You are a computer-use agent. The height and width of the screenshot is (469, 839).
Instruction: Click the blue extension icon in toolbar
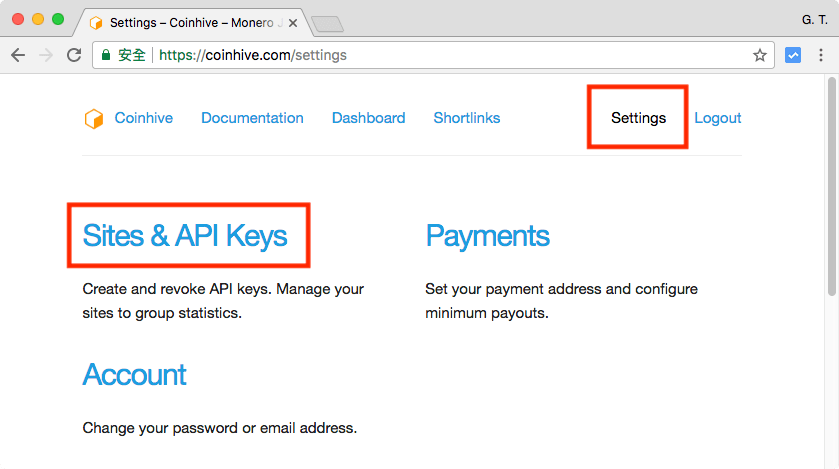(x=793, y=56)
